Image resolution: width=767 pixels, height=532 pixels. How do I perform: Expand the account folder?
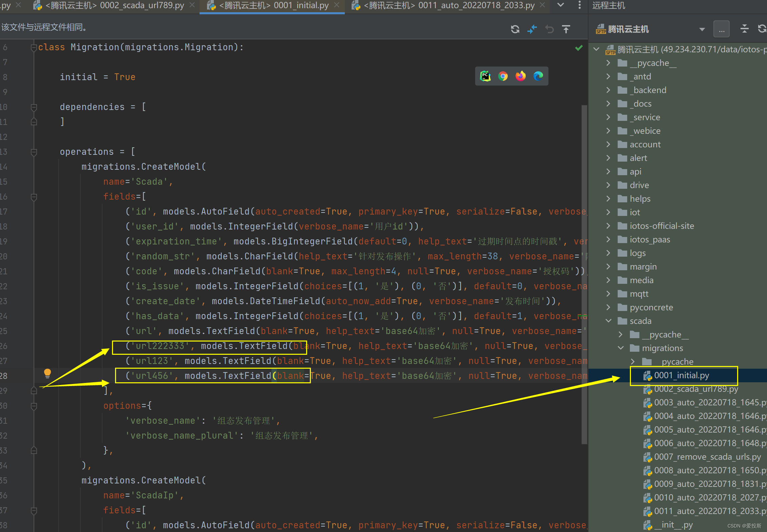[609, 144]
